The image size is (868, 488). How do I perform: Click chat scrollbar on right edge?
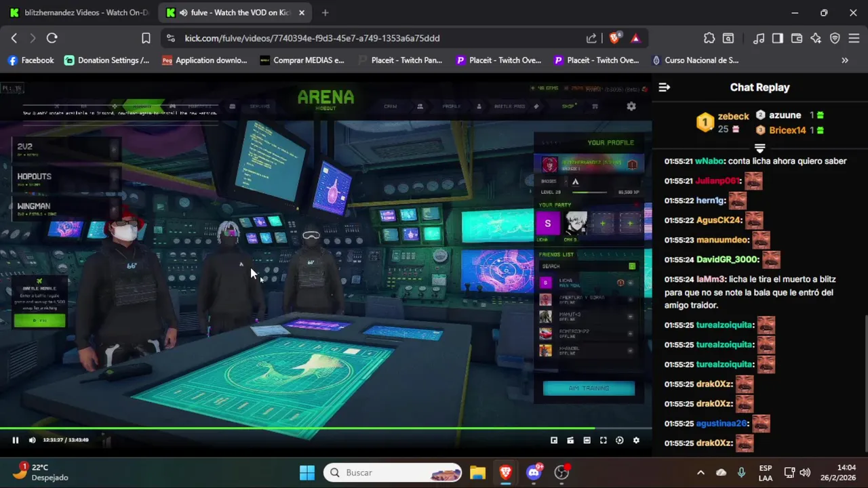(x=865, y=383)
